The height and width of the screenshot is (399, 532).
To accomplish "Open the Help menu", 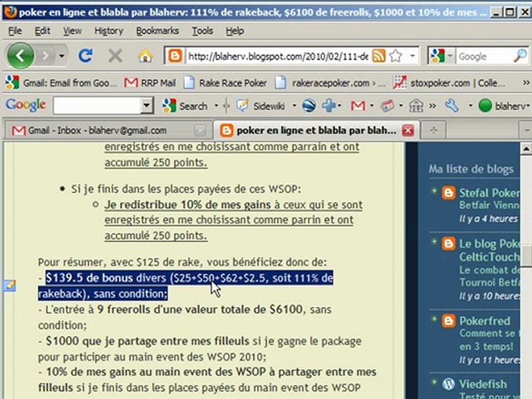I will point(235,31).
